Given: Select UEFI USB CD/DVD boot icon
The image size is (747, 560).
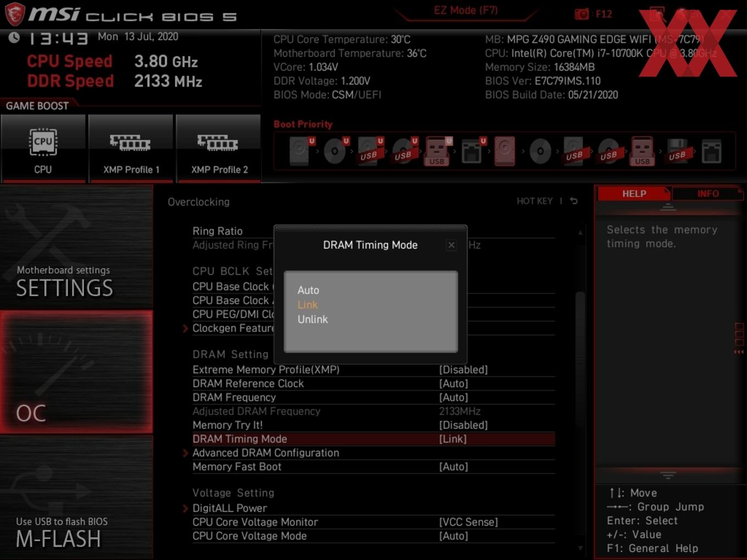Looking at the screenshot, I should (x=404, y=151).
